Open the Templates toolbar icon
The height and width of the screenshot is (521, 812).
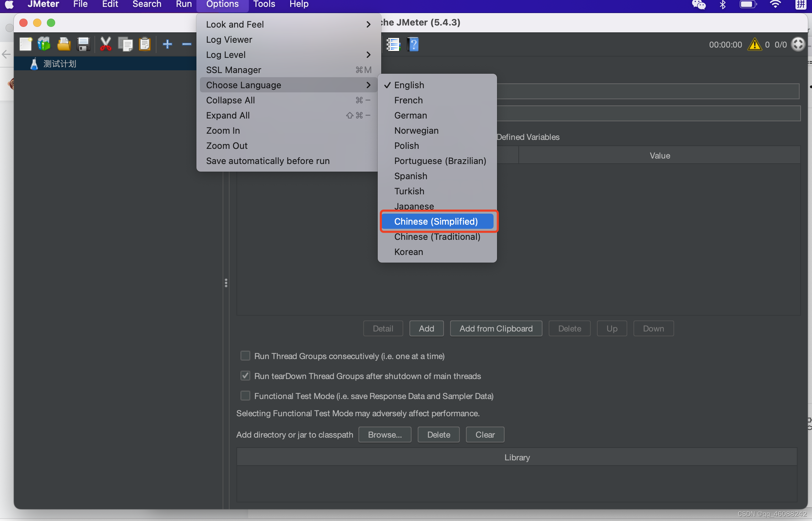click(44, 44)
